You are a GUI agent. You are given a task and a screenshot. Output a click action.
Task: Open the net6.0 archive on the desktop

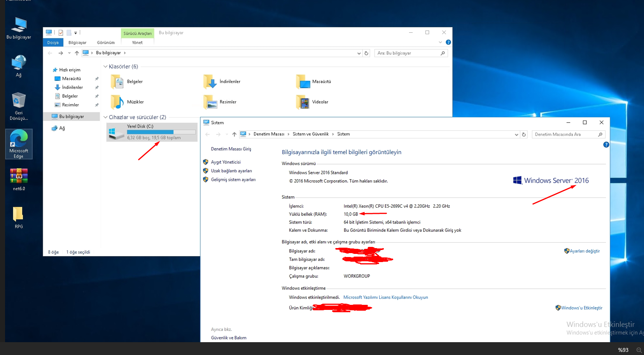pos(19,180)
